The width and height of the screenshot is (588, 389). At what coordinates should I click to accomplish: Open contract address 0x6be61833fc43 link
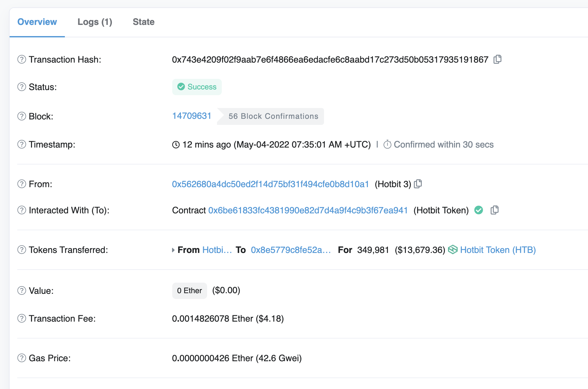pos(308,210)
